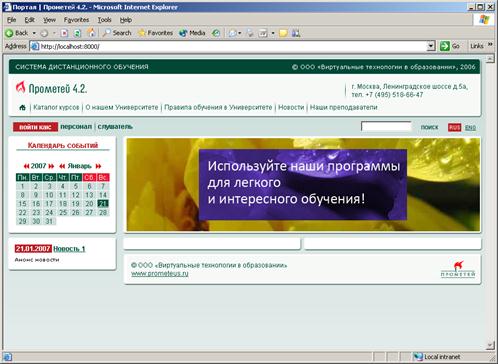Open the Правила обучения в Университете link
The width and height of the screenshot is (498, 364).
218,107
